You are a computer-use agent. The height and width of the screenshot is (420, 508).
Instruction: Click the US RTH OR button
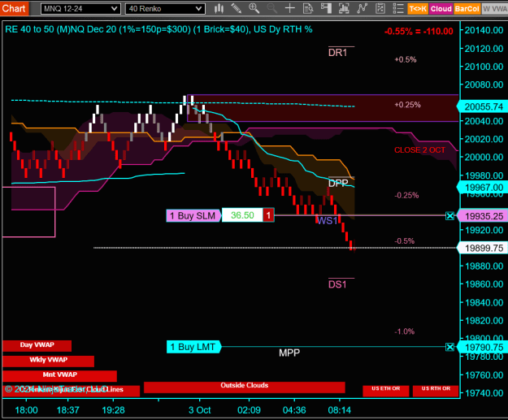[x=436, y=390]
